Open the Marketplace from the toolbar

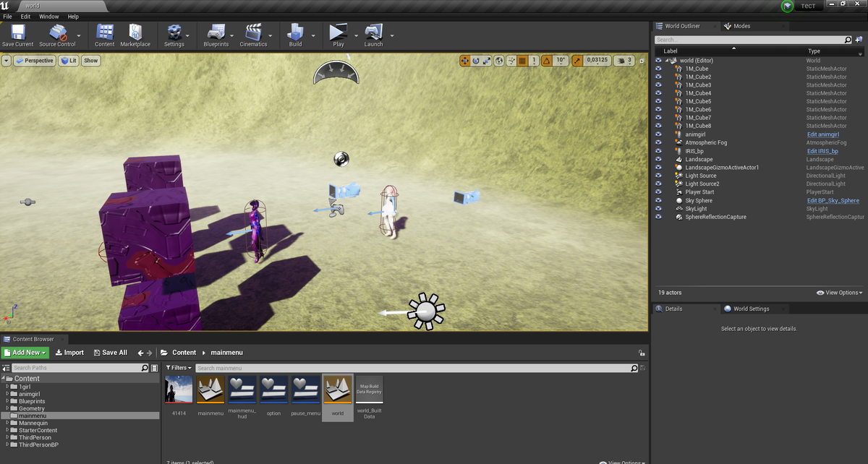tap(135, 35)
